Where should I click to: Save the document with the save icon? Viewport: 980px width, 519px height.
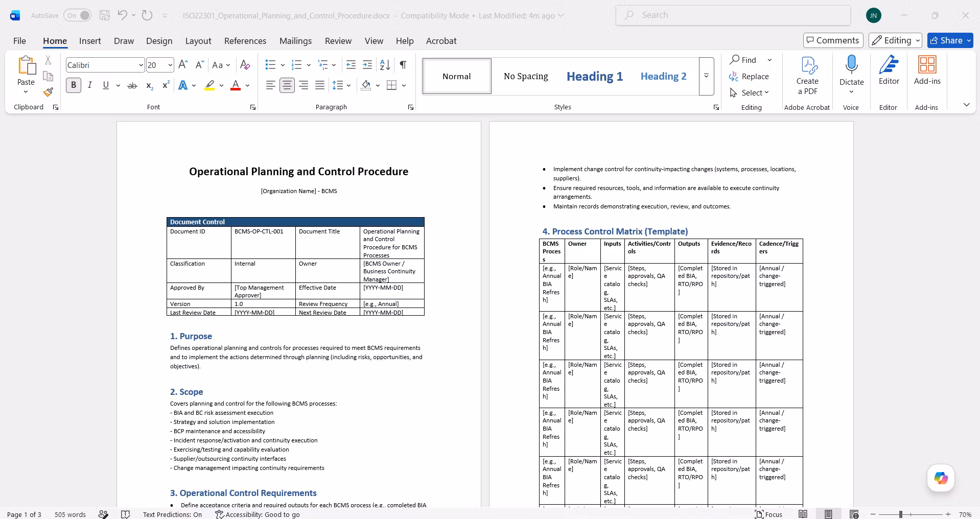click(x=105, y=15)
